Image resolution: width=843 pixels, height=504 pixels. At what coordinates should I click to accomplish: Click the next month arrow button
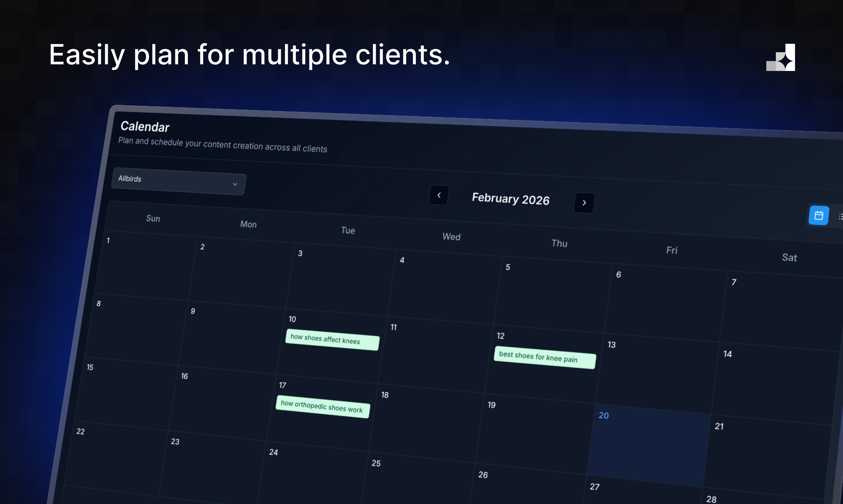pos(584,203)
